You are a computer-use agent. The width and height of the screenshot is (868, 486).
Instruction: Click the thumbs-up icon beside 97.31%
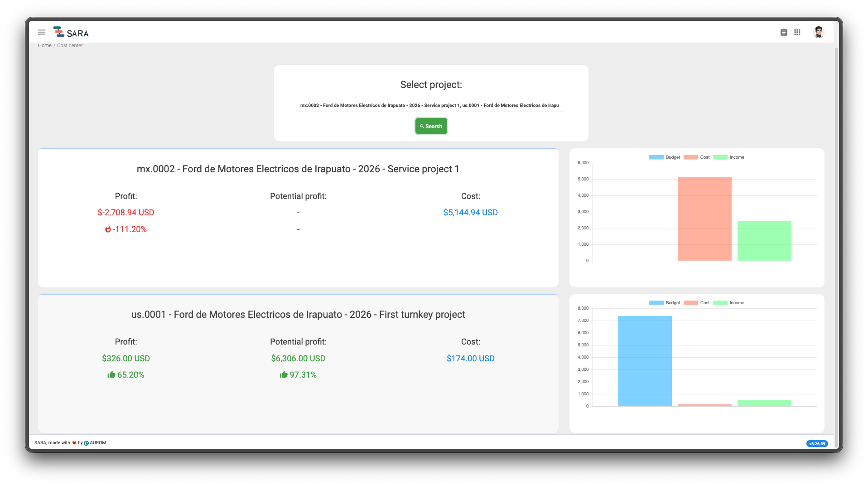284,374
